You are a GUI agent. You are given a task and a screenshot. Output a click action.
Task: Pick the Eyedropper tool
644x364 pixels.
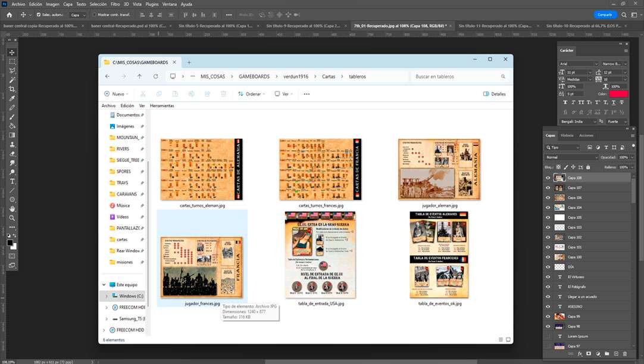pos(12,98)
